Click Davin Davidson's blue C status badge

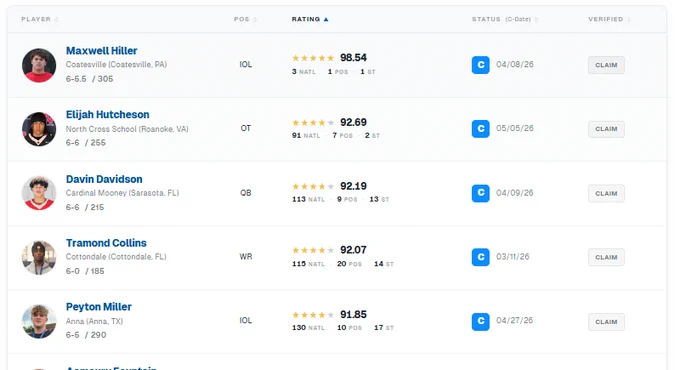point(481,193)
